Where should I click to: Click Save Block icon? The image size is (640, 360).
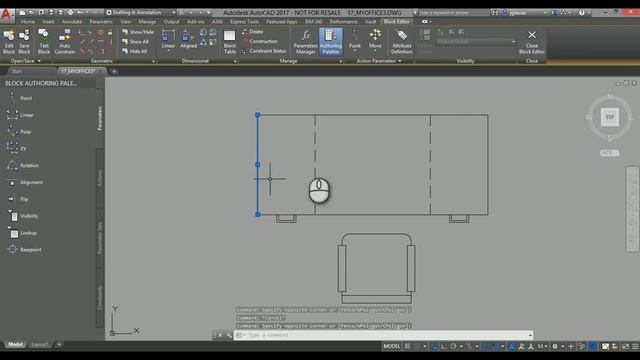coord(24,42)
